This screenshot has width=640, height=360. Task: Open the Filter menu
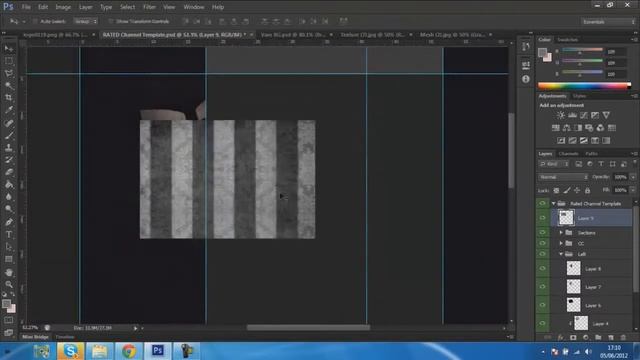point(149,7)
